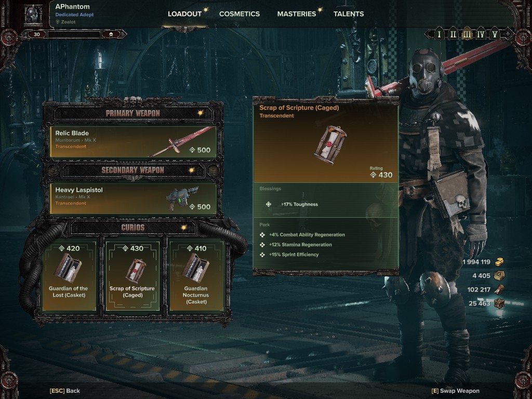Viewport: 532px width, 399px height.
Task: Select loadout preset IV
Action: pyautogui.click(x=481, y=34)
